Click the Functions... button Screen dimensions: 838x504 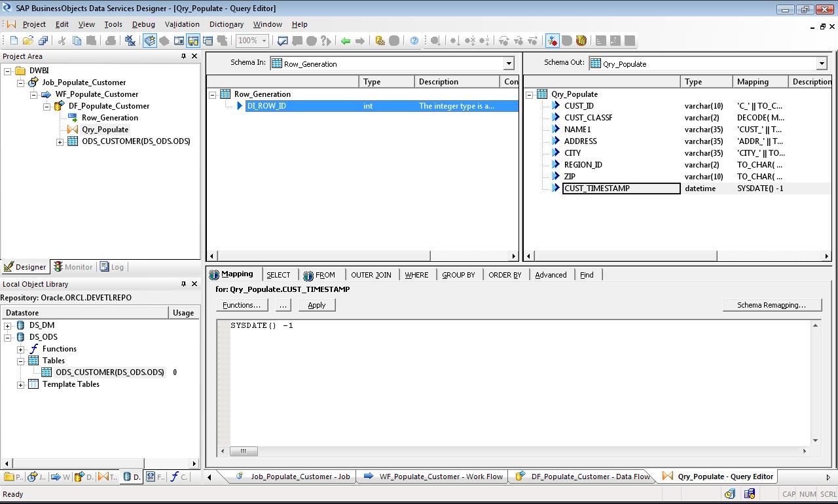click(x=242, y=305)
